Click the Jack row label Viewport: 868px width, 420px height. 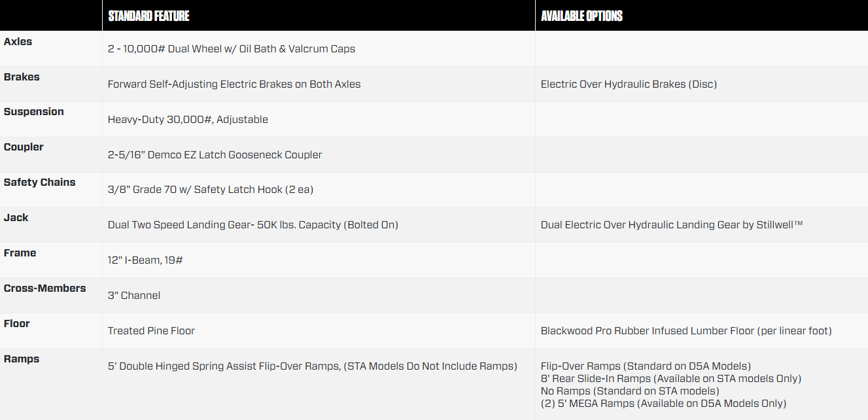[16, 218]
